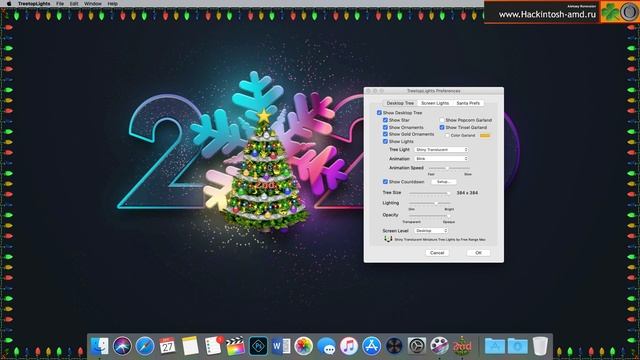
Task: Click Cancel in the Preferences dialog
Action: coord(437,253)
